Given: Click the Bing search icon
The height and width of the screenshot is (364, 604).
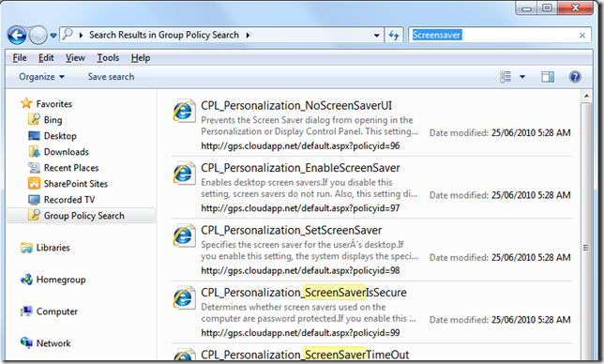Looking at the screenshot, I should tap(34, 119).
